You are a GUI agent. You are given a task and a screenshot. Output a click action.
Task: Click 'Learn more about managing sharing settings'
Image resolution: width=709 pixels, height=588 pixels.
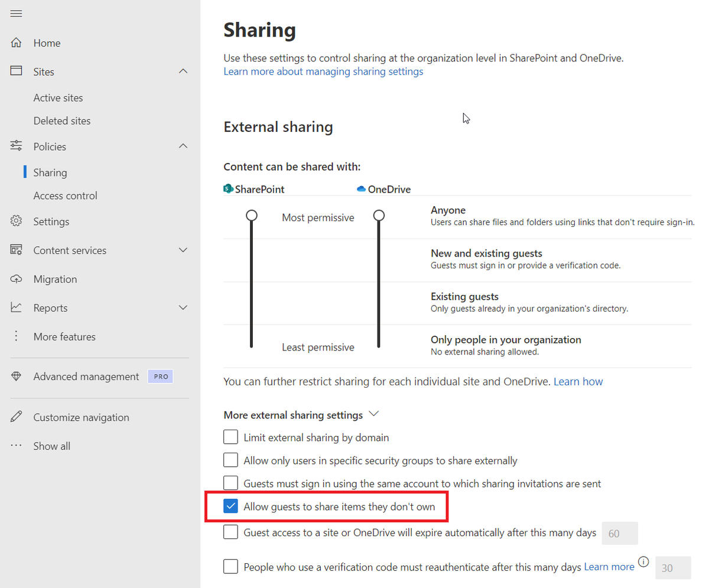point(323,71)
